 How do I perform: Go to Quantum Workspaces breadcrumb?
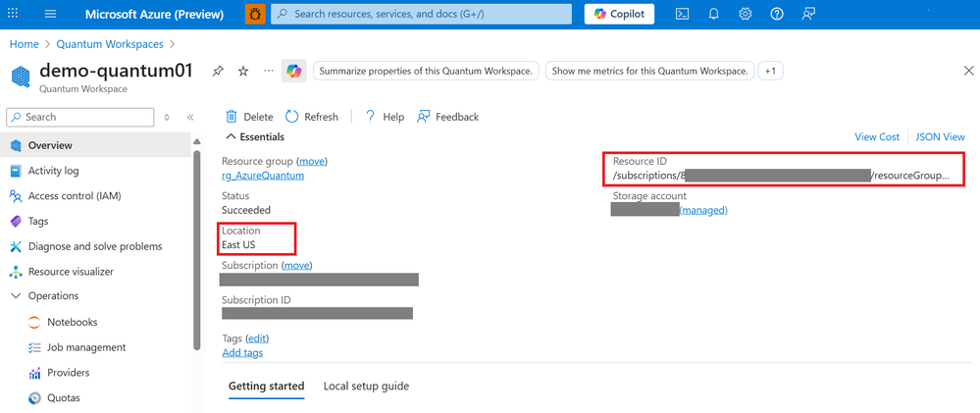click(x=110, y=44)
